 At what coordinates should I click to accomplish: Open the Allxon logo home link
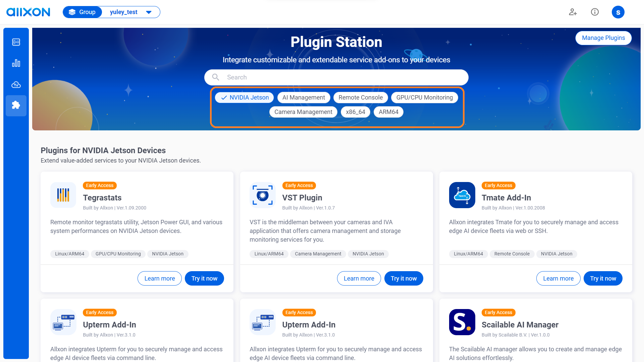[x=28, y=12]
